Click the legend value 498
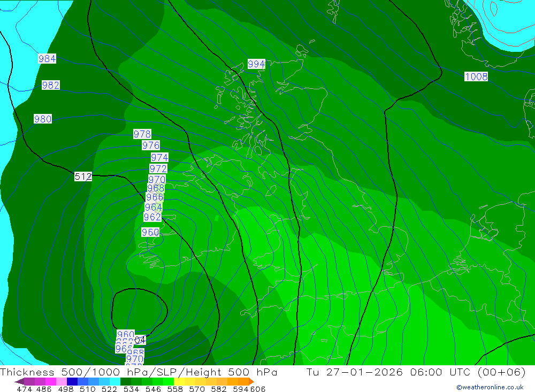The image size is (535, 392). 65,389
